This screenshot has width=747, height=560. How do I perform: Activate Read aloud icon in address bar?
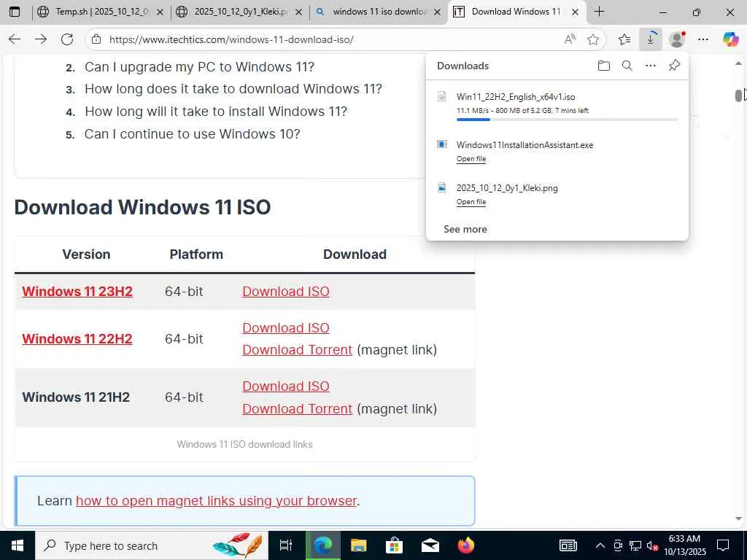(x=570, y=39)
